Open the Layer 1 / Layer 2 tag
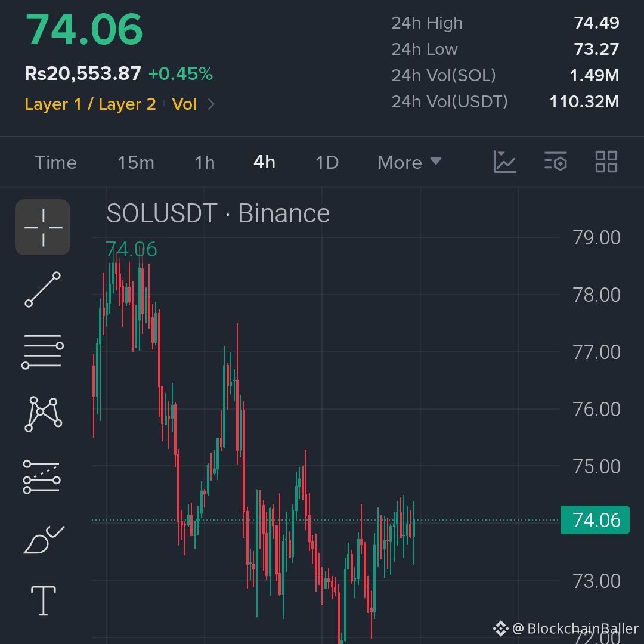This screenshot has height=644, width=644. [x=91, y=104]
